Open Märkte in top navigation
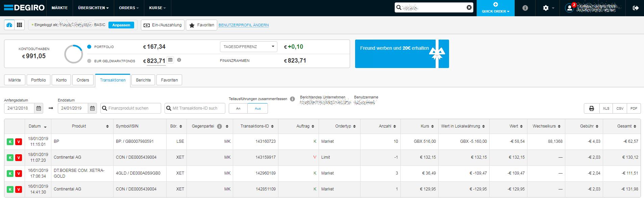Screen dimensions: 644x204 59,8
